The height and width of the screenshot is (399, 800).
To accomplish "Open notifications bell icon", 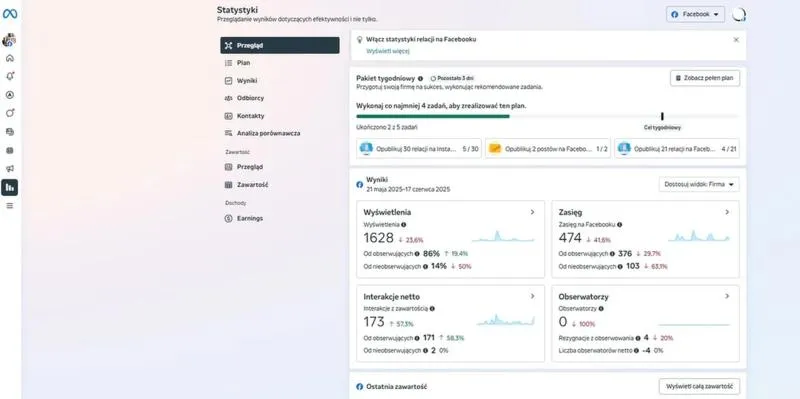I will click(10, 76).
